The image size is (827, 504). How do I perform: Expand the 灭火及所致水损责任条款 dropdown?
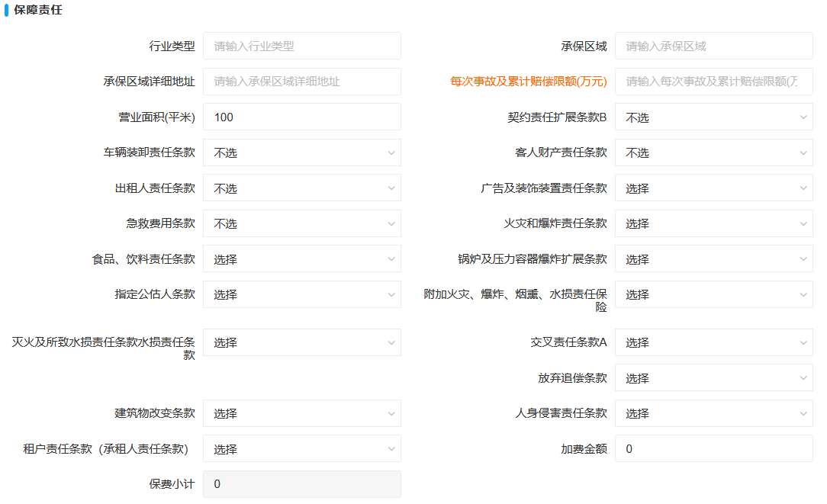click(x=301, y=342)
